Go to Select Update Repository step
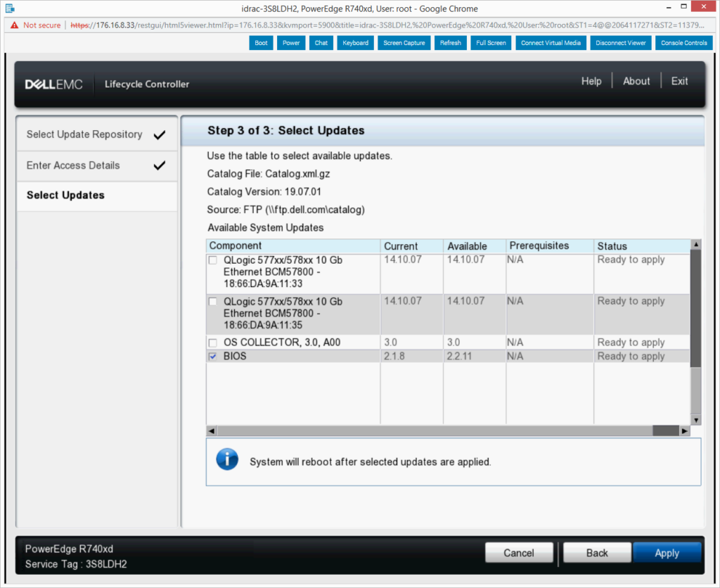This screenshot has height=588, width=720. (97, 134)
